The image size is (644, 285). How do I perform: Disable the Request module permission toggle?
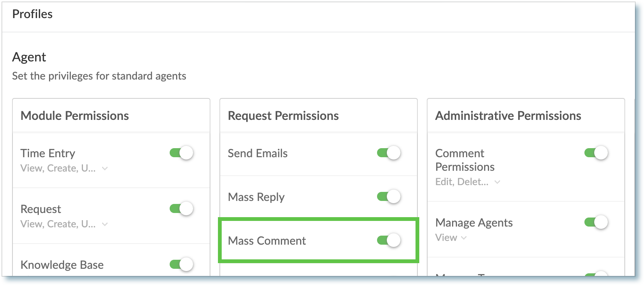pyautogui.click(x=181, y=209)
